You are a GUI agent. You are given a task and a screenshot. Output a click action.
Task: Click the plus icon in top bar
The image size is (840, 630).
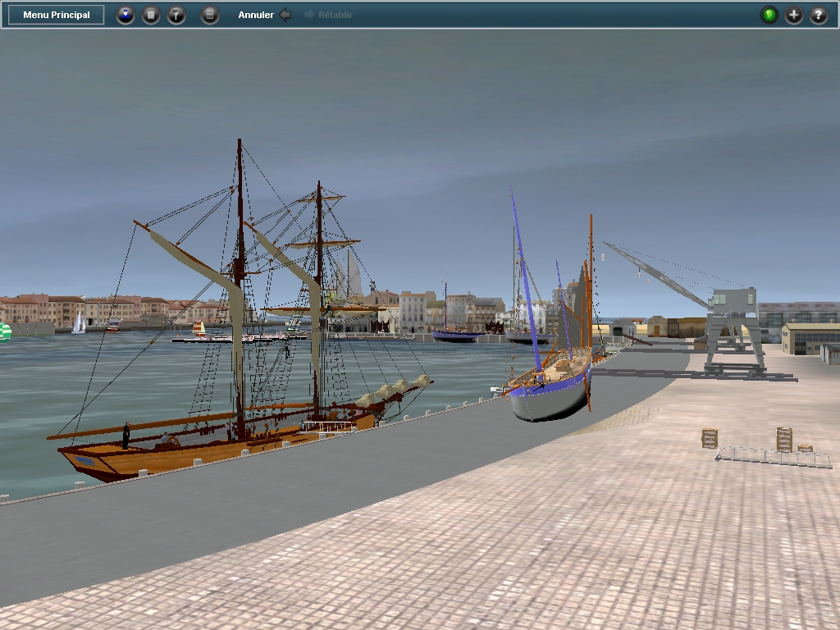click(794, 15)
